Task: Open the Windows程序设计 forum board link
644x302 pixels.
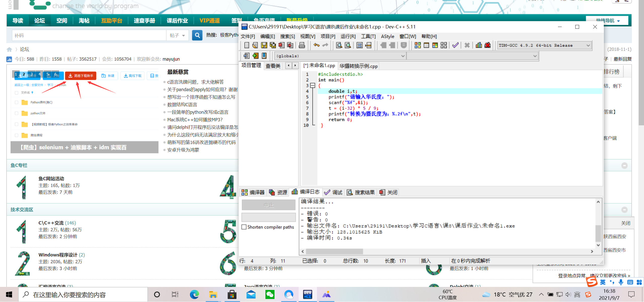Action: tap(58, 255)
